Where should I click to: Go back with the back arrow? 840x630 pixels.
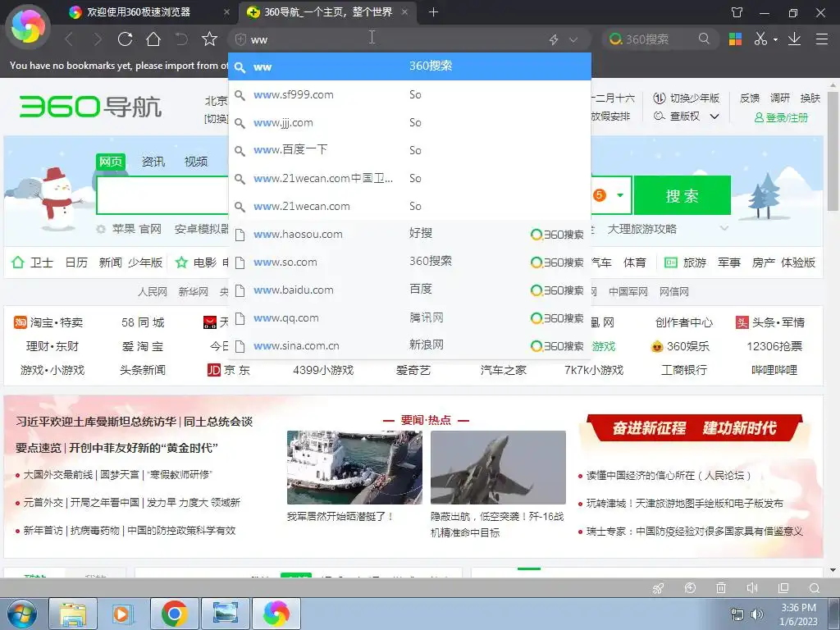69,39
